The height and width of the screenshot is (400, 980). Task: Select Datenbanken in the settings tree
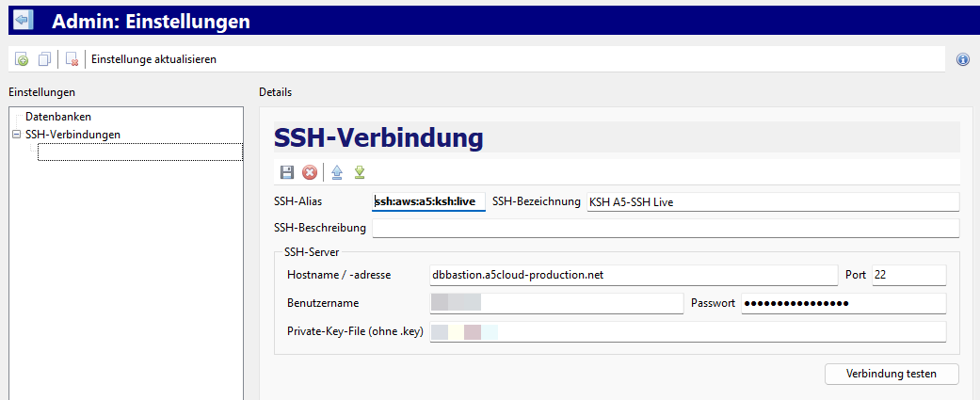click(58, 117)
